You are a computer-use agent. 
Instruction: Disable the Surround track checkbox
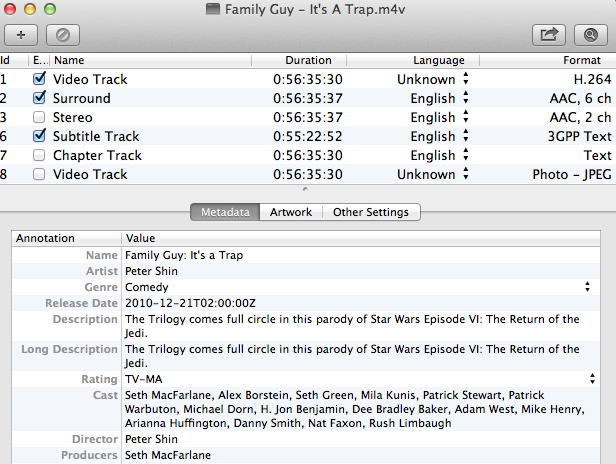tap(39, 97)
